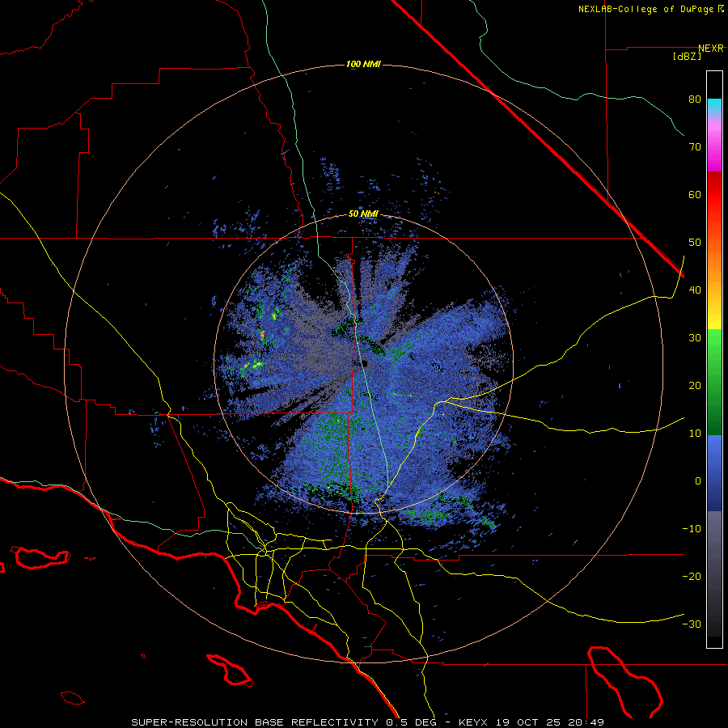Click the 40 value on the dBZ scale
Image resolution: width=728 pixels, height=728 pixels.
[x=695, y=290]
